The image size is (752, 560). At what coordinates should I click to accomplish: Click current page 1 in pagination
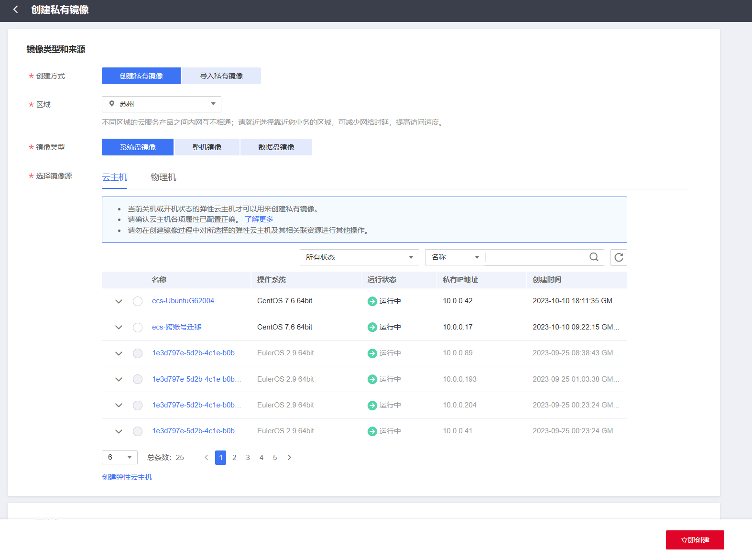point(220,458)
